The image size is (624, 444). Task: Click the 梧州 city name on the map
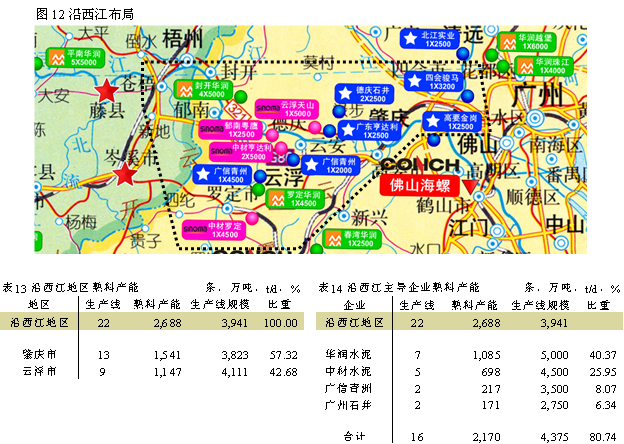183,39
